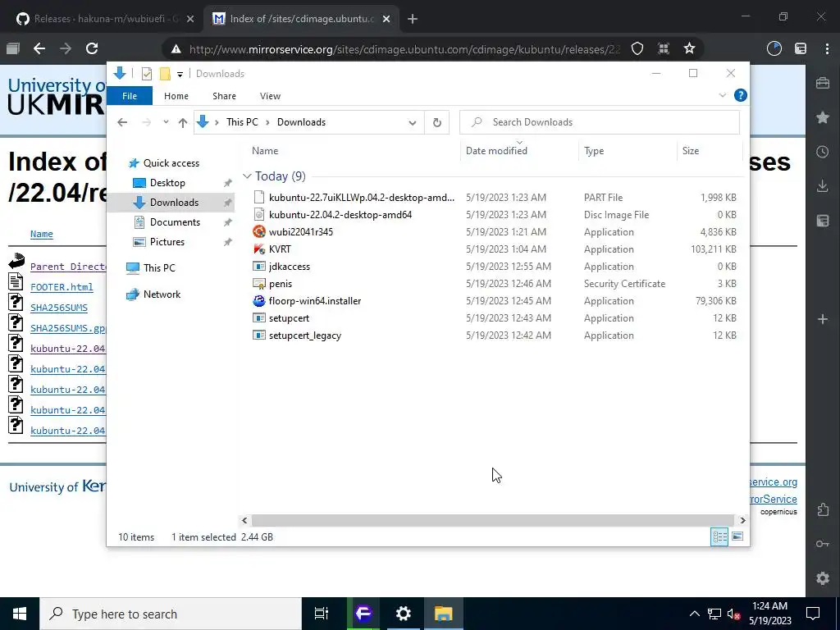Open Quick Access Toolbar customize dropdown
840x630 pixels.
pyautogui.click(x=180, y=75)
